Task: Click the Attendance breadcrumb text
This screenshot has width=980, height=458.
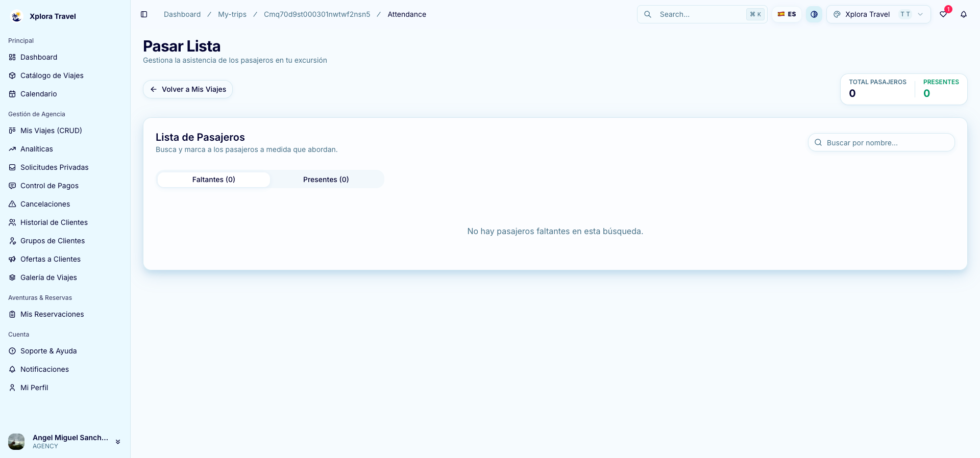Action: tap(407, 14)
